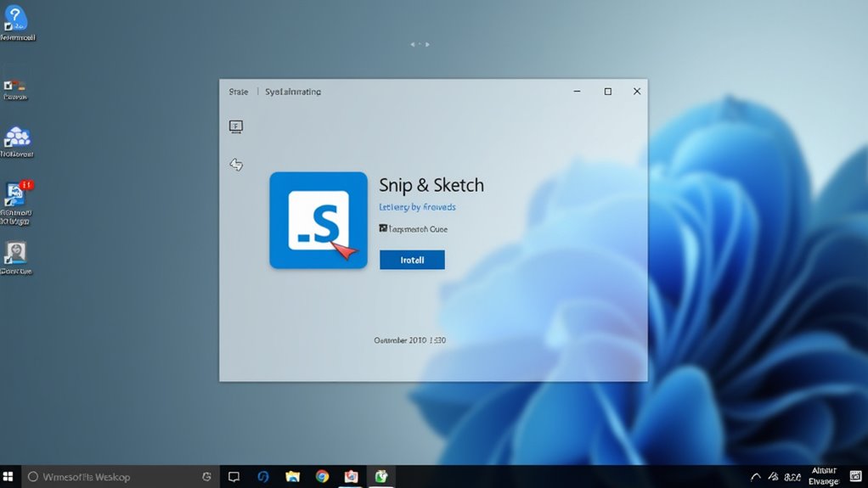Select the "Snip & Sketch" title text
The image size is (868, 488).
[x=431, y=185]
